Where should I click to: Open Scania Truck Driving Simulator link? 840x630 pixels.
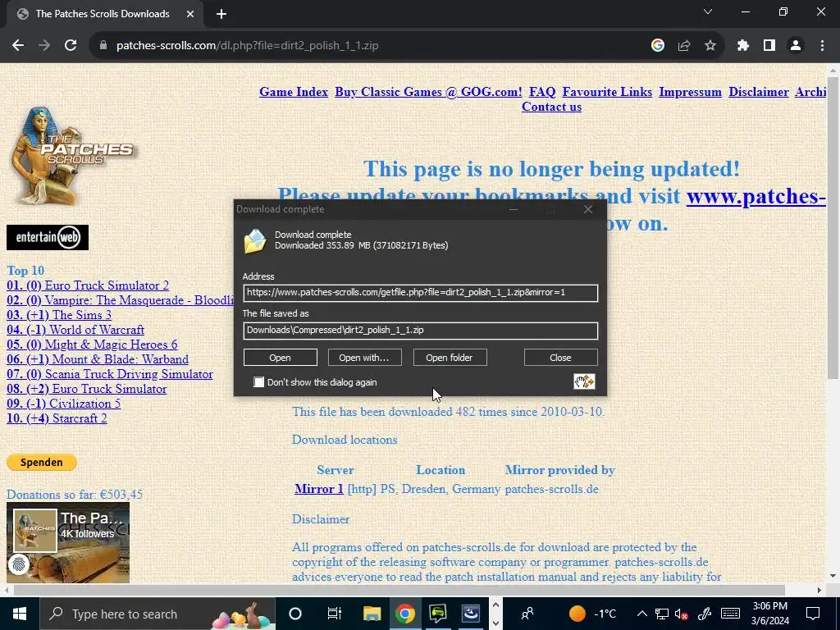click(109, 374)
